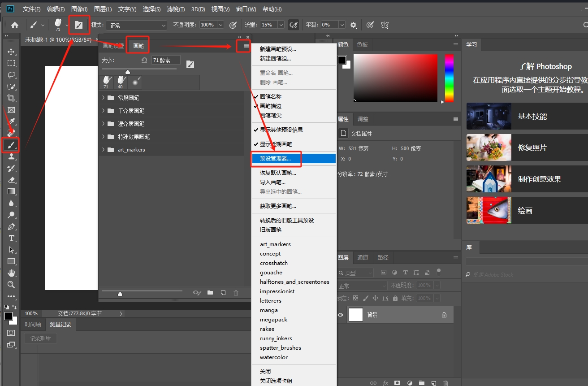Open the 类型 layer filter dropdown
This screenshot has height=386, width=588.
click(355, 273)
